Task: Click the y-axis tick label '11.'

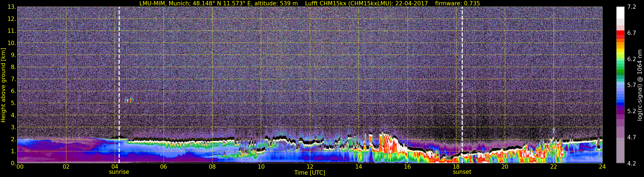Action: 12,31
